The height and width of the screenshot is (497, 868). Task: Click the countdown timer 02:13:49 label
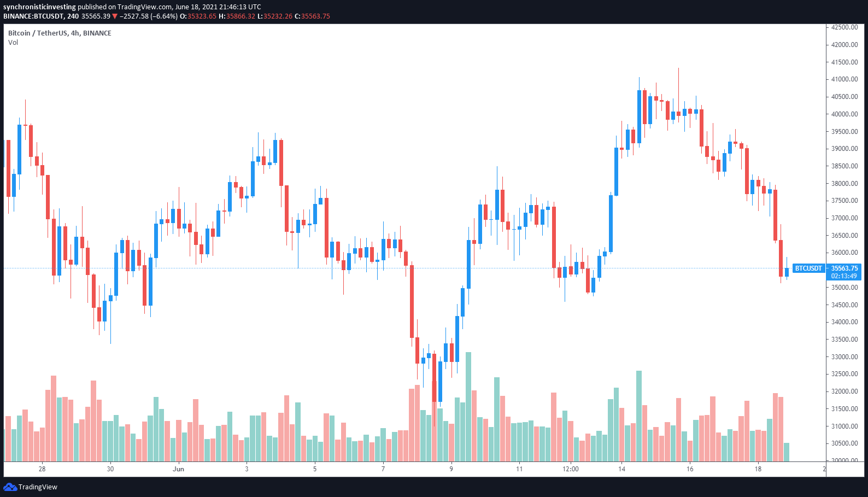click(x=844, y=276)
